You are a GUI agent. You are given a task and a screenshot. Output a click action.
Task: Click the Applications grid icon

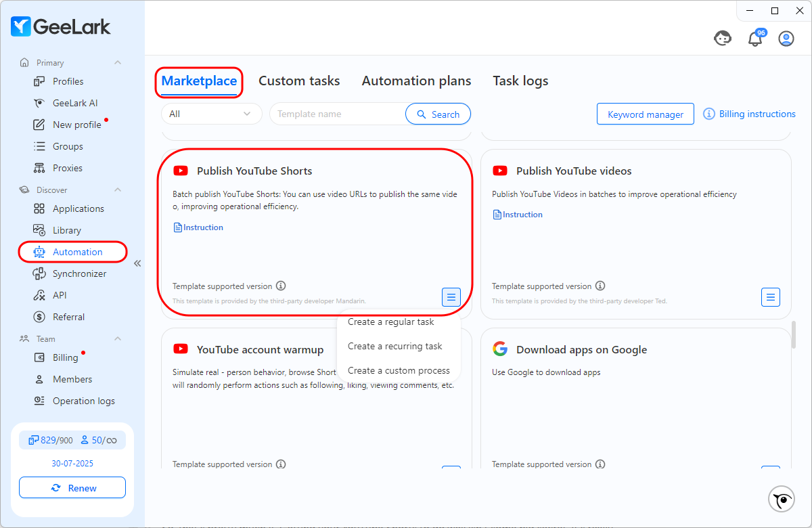39,208
